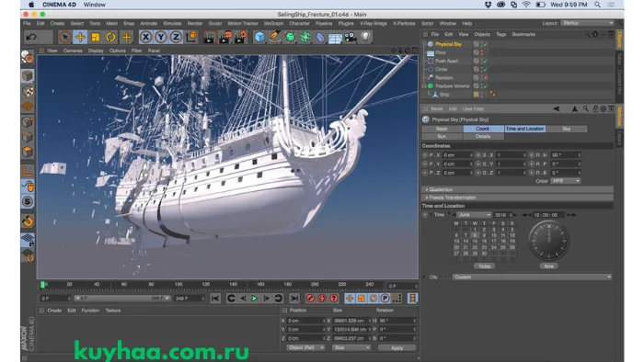Click the frame range preview slider bar

pos(122,299)
